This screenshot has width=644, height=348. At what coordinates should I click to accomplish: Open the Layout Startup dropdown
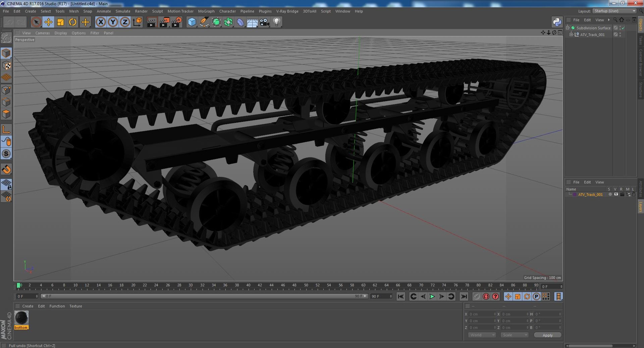pos(614,11)
